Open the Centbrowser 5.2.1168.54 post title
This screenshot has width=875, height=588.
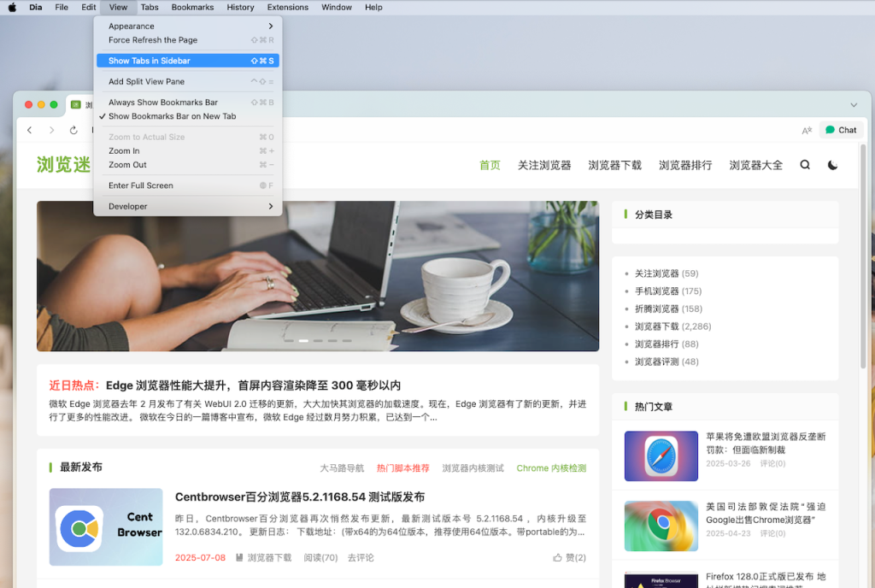[300, 497]
